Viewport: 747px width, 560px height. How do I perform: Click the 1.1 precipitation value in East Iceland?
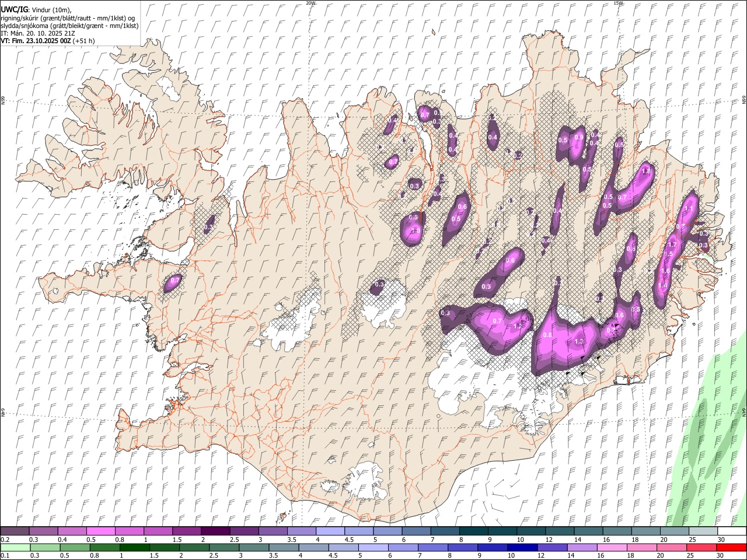pyautogui.click(x=689, y=209)
